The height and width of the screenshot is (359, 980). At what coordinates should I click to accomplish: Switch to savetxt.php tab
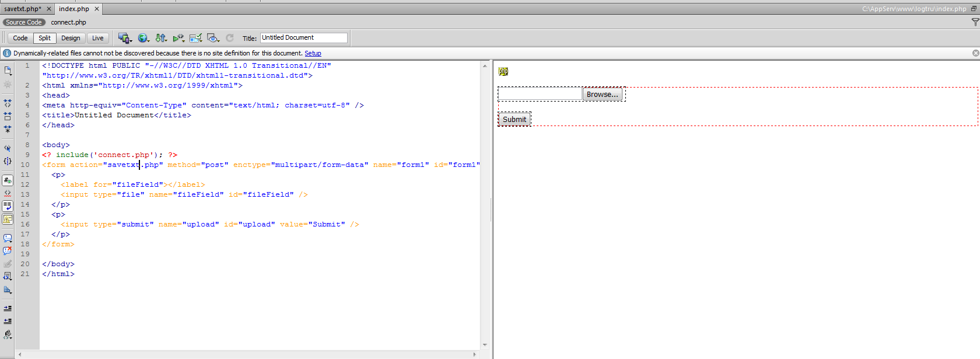click(23, 9)
